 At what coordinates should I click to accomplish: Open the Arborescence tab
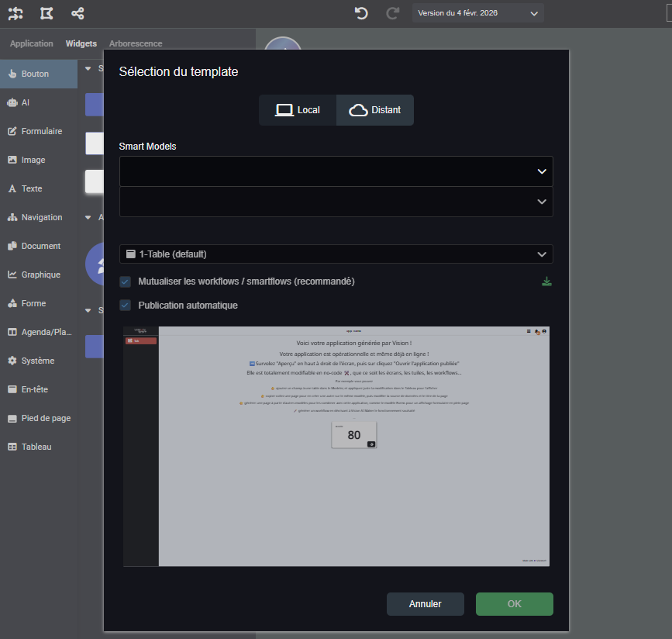[x=136, y=43]
